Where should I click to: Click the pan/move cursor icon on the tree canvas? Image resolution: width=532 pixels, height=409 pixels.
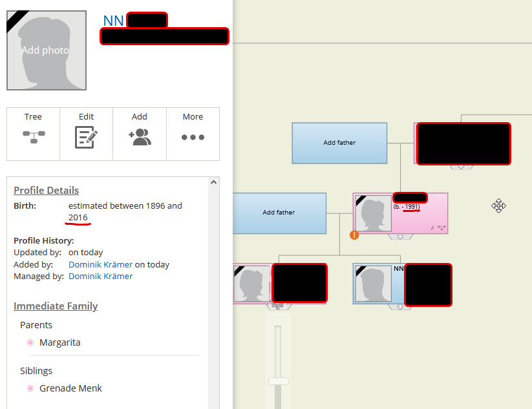tap(498, 206)
